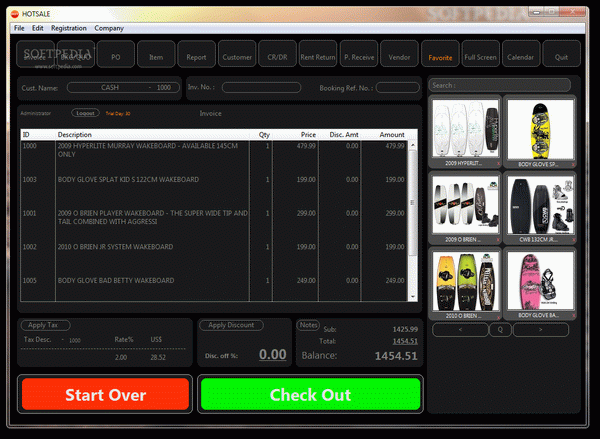
Task: Click the Cust. Name field showing CASH
Action: pos(123,88)
